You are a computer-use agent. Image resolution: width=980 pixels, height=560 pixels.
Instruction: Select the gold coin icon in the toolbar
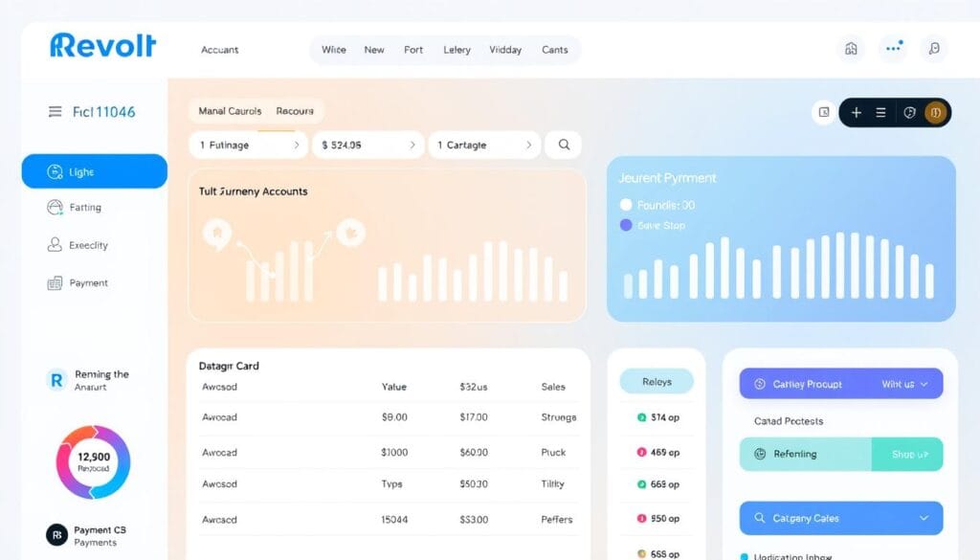934,112
